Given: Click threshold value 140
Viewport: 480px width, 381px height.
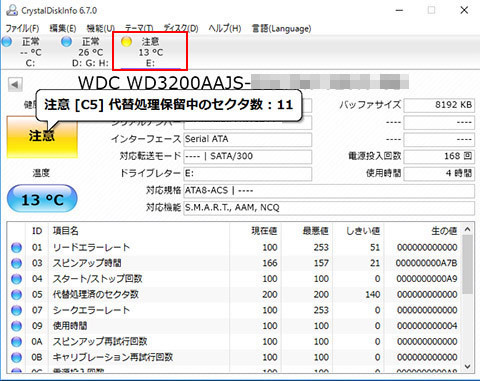Looking at the screenshot, I should 372,295.
